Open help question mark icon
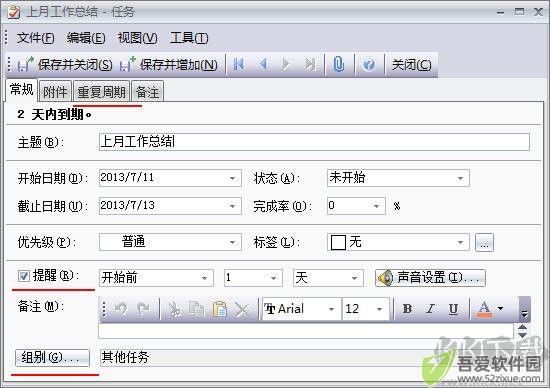The image size is (550, 388). [369, 64]
